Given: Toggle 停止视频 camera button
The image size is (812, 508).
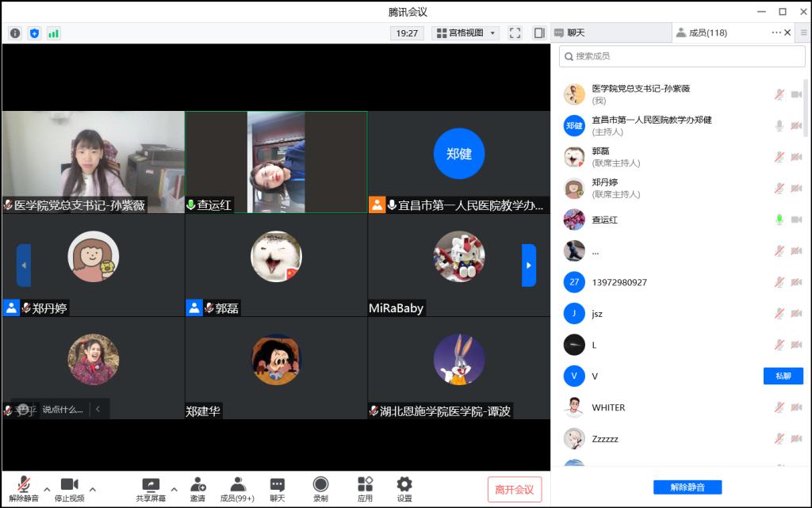Looking at the screenshot, I should (69, 489).
